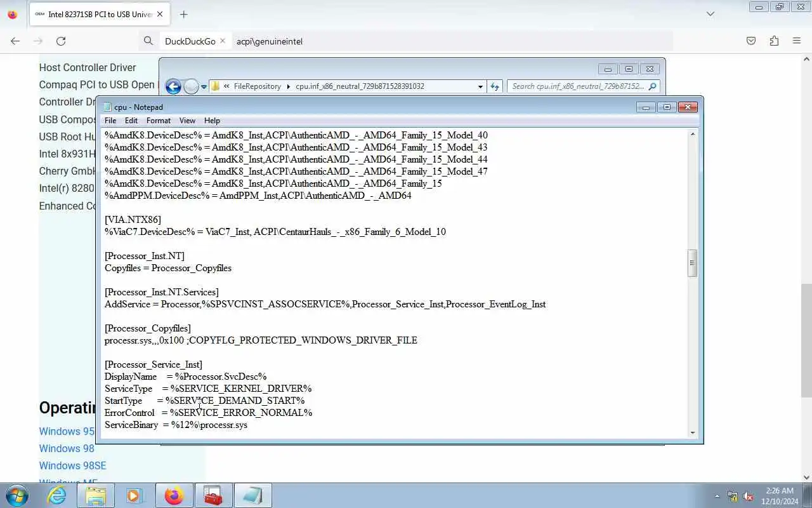Open the View menu in Notepad
The image size is (812, 508).
point(187,121)
